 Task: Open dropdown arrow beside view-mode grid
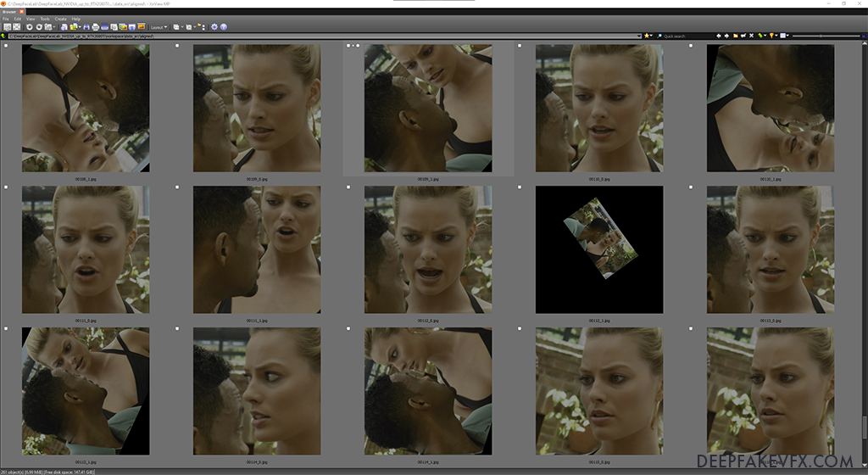(787, 36)
